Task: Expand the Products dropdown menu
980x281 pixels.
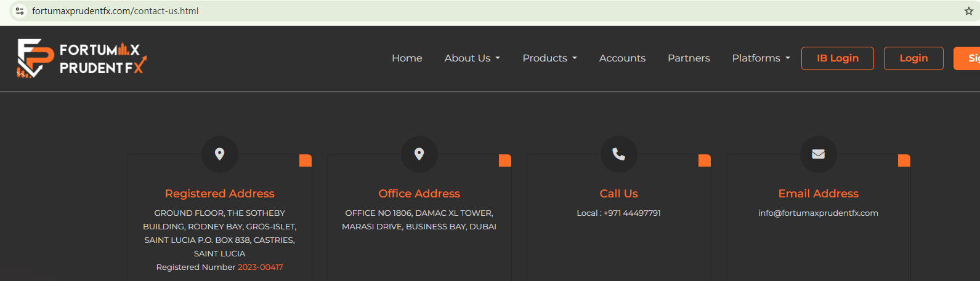Action: click(550, 58)
